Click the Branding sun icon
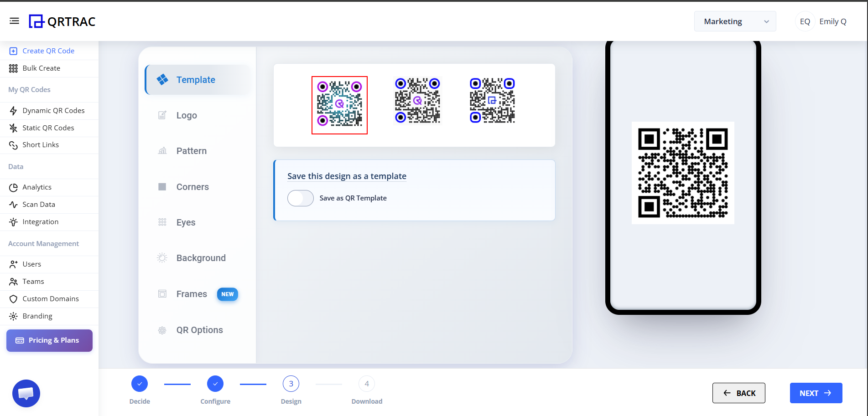This screenshot has width=868, height=416. 13,316
